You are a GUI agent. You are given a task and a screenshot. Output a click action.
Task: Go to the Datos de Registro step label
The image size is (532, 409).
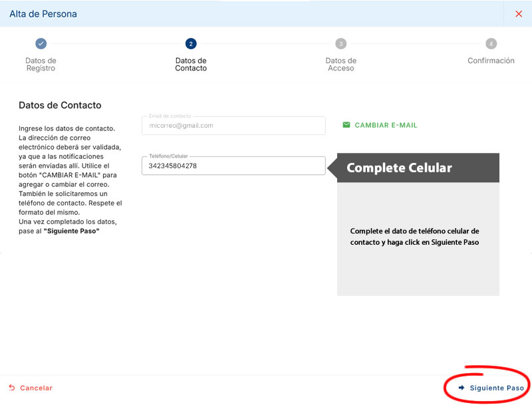41,65
